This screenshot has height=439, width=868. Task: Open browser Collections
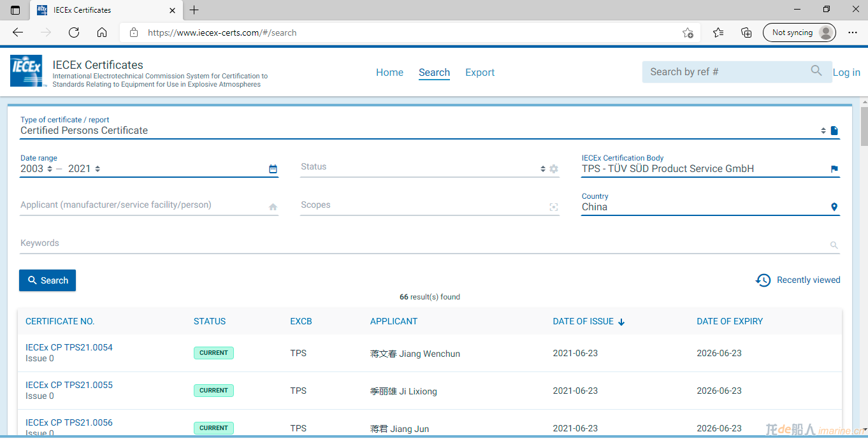tap(746, 32)
